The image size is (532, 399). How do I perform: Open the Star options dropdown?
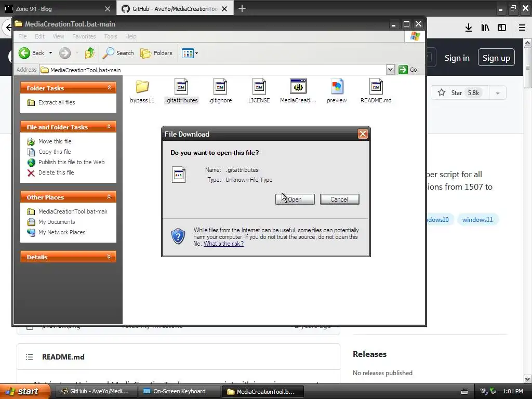click(x=498, y=93)
